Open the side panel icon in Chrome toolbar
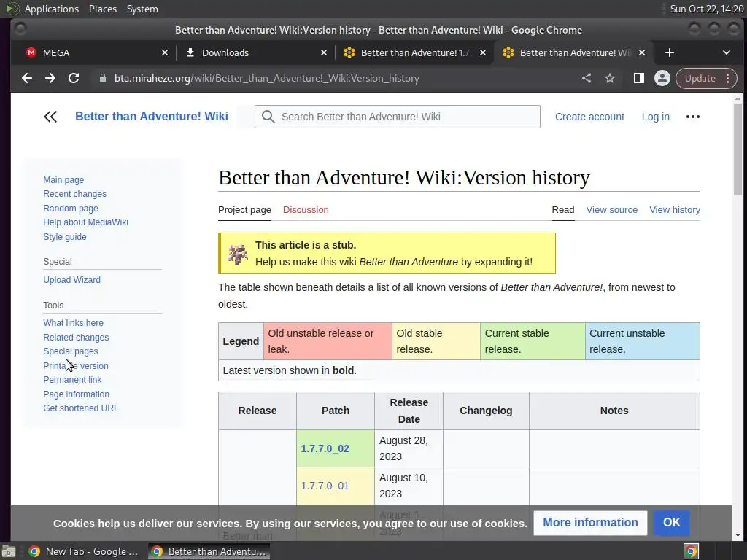 (639, 78)
